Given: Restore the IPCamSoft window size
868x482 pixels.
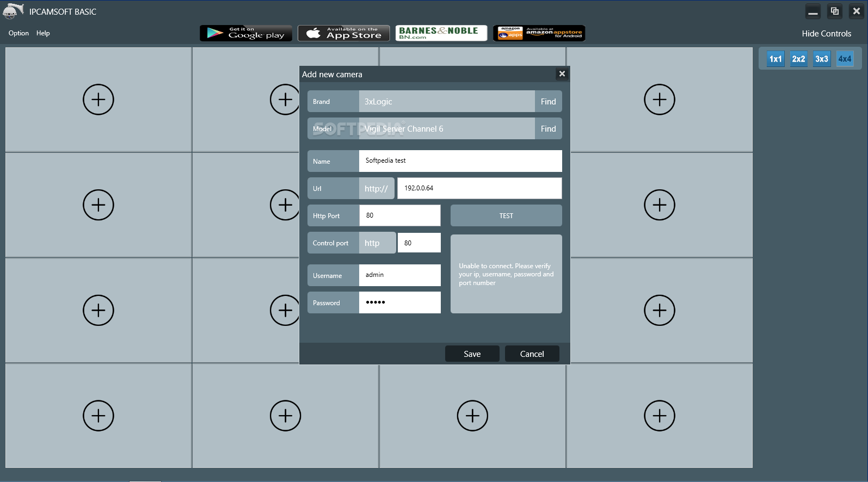Looking at the screenshot, I should point(835,11).
